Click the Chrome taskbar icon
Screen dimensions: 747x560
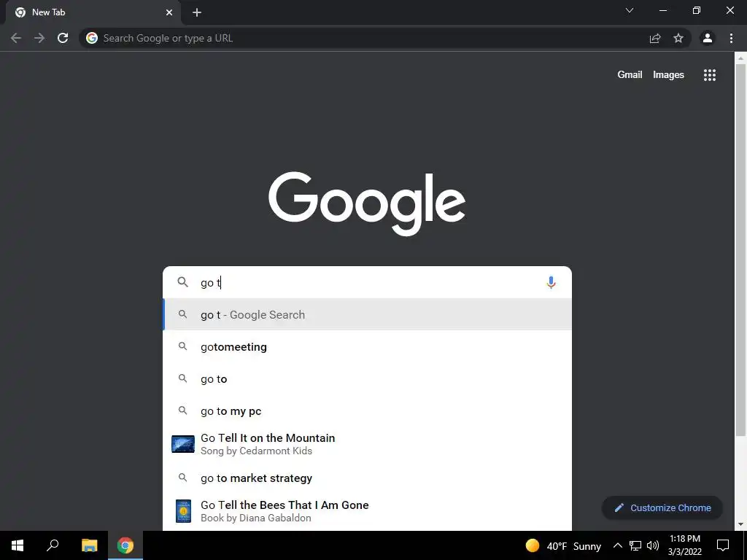click(x=125, y=545)
